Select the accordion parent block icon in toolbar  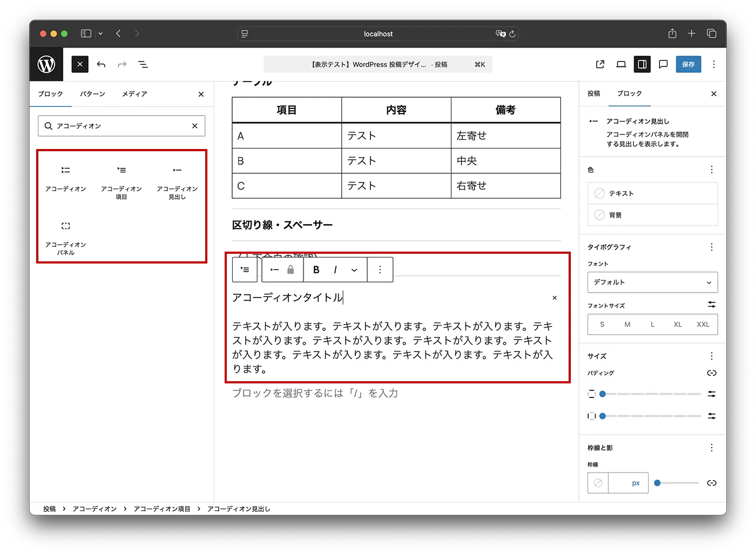point(244,269)
